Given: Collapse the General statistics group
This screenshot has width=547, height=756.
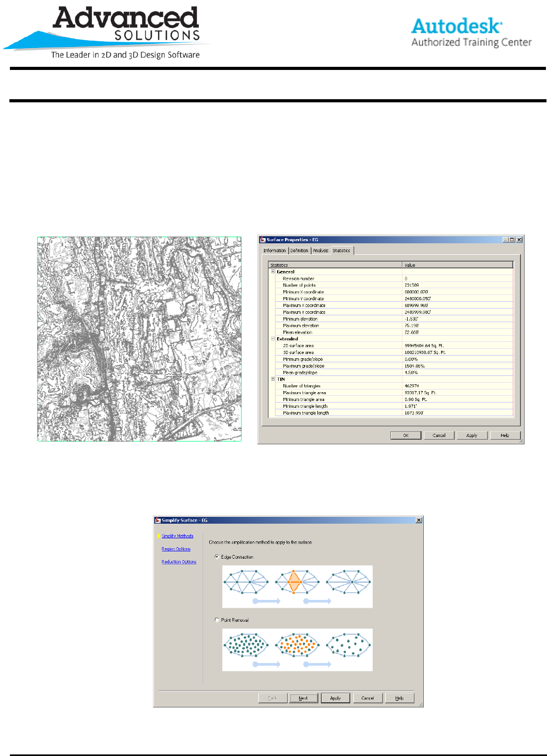Looking at the screenshot, I should click(272, 271).
